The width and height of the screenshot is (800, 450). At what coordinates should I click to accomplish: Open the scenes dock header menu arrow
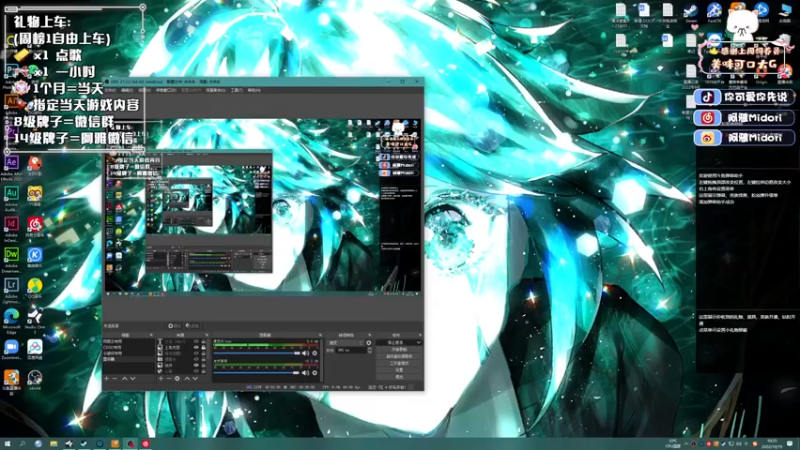tap(151, 335)
